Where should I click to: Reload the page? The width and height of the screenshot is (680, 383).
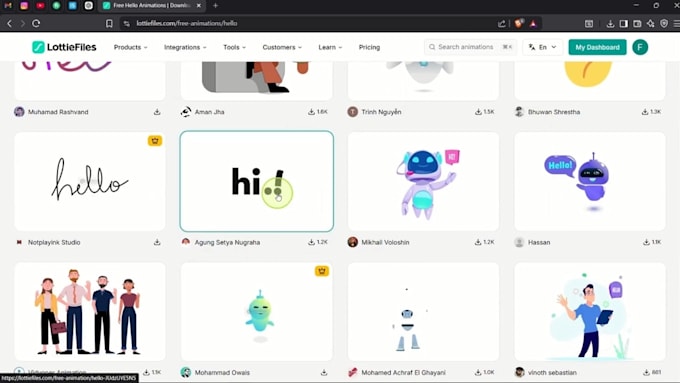click(36, 23)
